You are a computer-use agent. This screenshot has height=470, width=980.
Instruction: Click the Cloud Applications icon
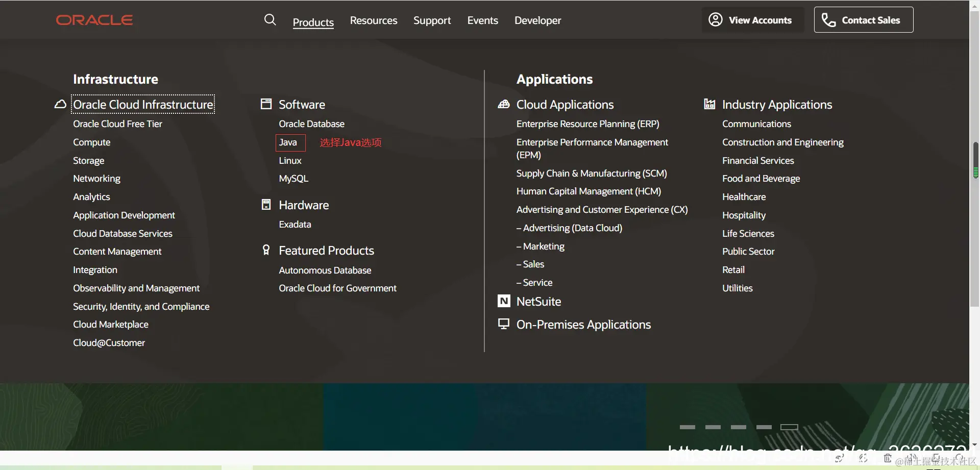[504, 104]
